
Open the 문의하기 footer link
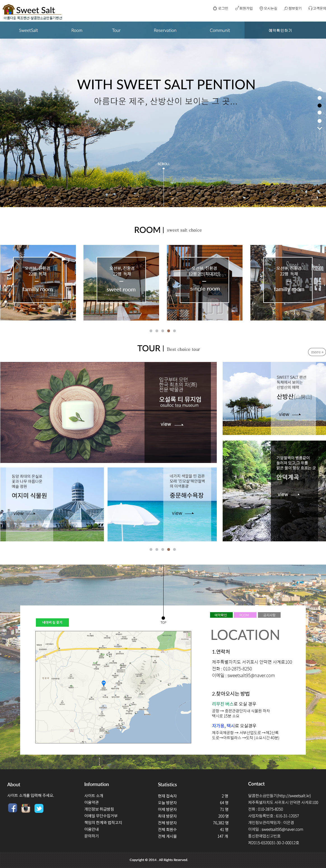(x=91, y=836)
